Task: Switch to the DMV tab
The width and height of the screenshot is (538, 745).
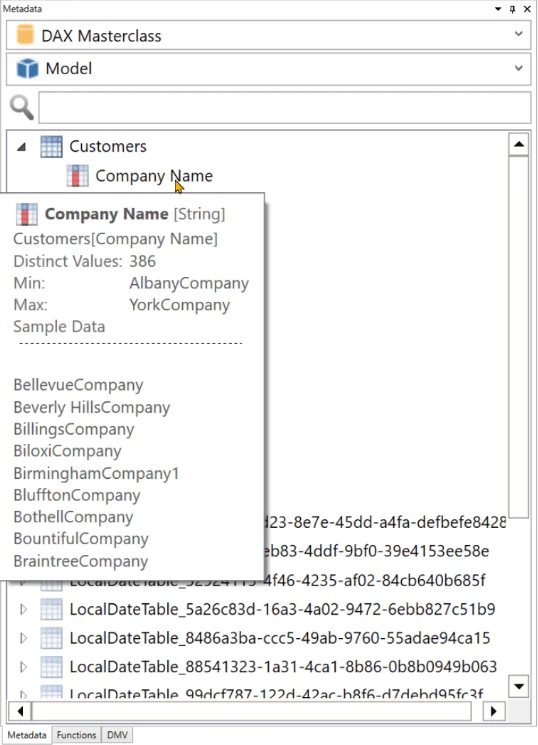Action: tap(117, 735)
